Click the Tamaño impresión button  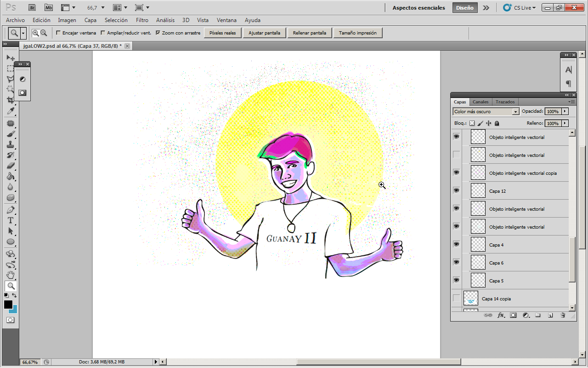(x=358, y=33)
